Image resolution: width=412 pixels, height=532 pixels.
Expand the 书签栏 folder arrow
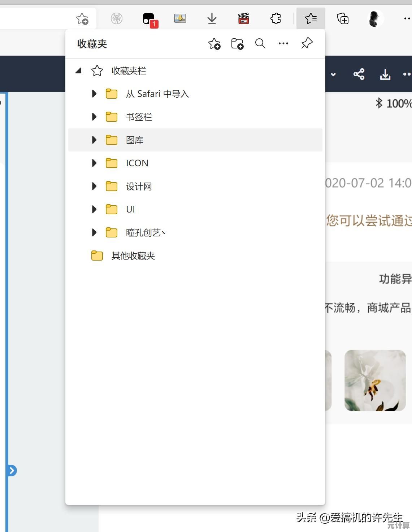[x=94, y=117]
